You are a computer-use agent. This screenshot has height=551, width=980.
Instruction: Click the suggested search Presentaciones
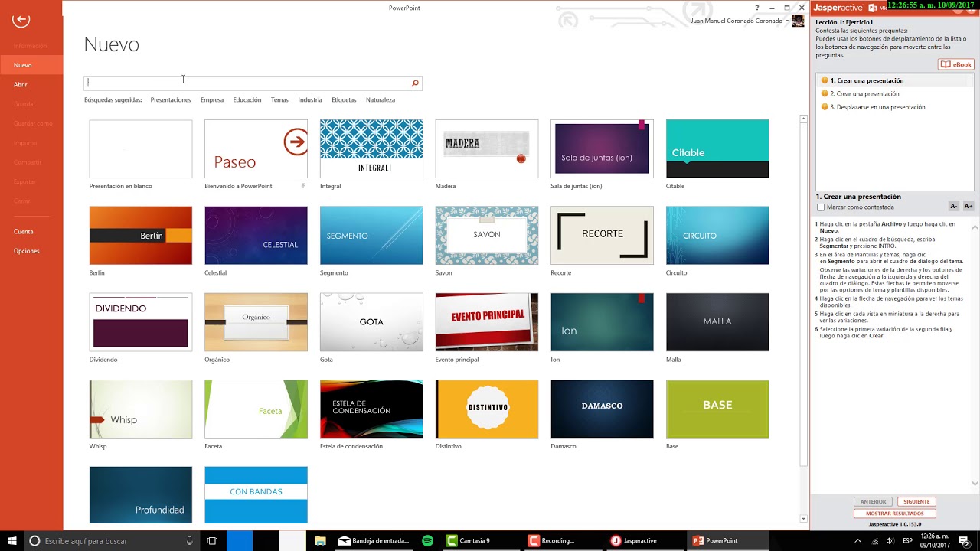(x=171, y=99)
